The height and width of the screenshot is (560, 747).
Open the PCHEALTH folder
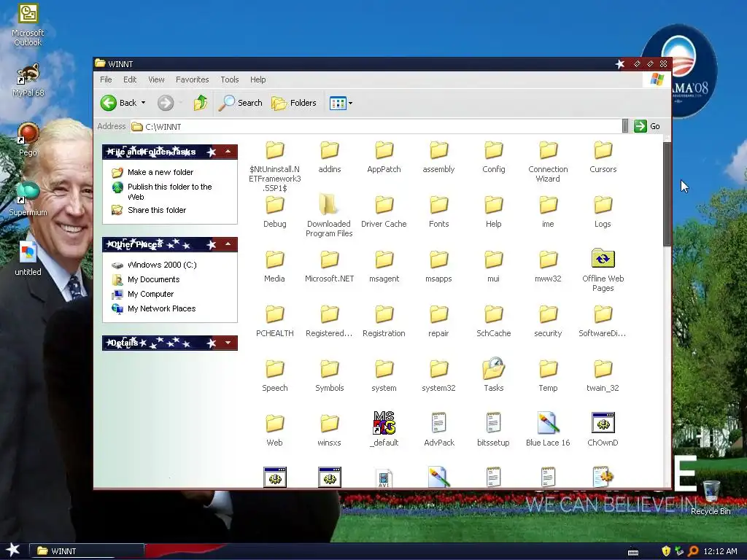click(274, 322)
